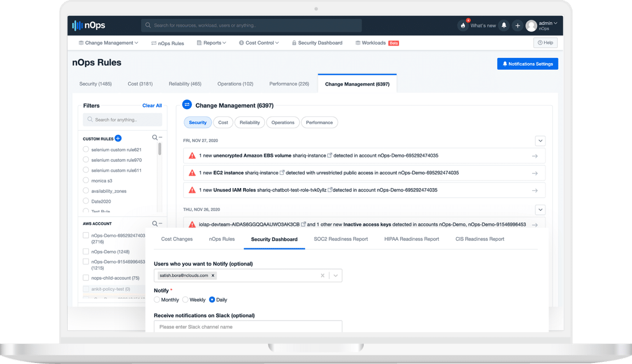Open the HIPAA Readiness Report tab
Viewport: 632px width, 364px height.
(412, 239)
